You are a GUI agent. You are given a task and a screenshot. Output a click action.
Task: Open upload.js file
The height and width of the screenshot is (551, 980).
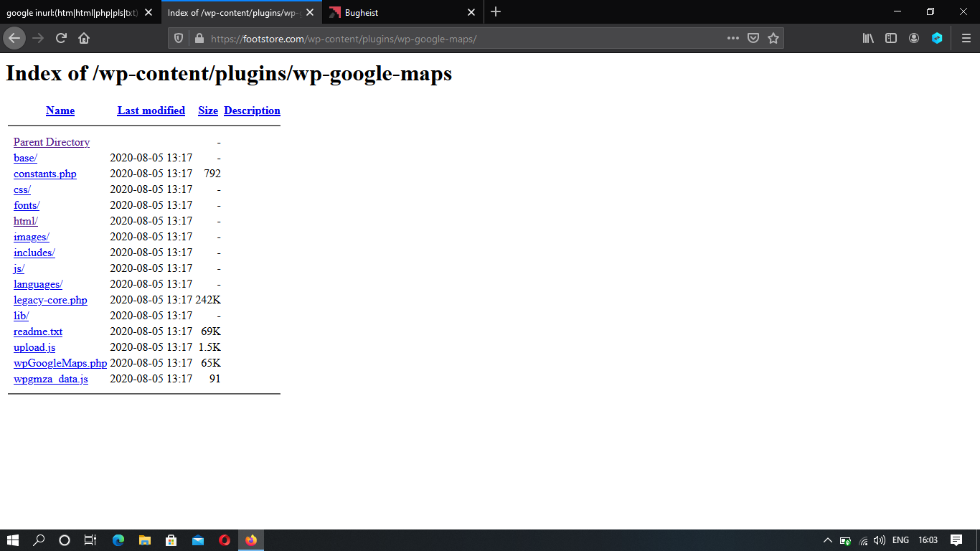[34, 347]
